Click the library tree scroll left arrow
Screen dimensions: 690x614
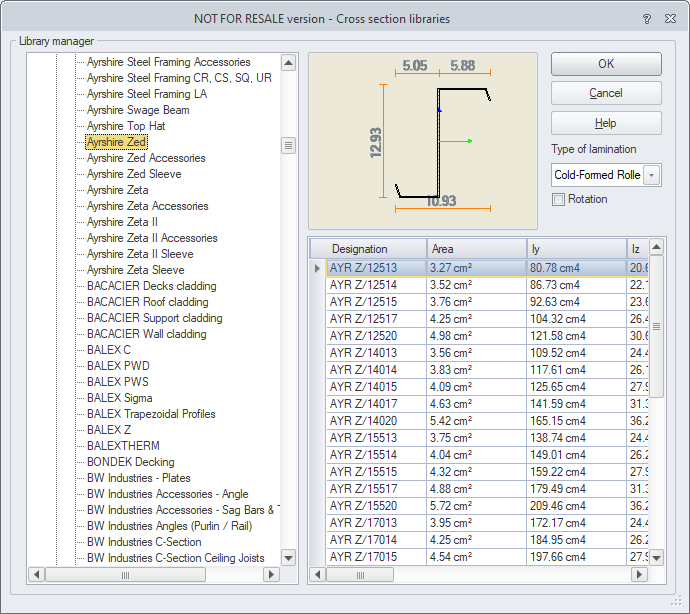tap(37, 574)
